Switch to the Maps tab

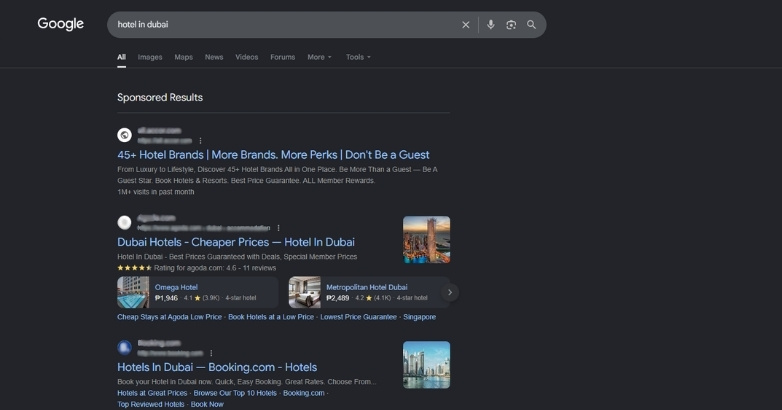(x=184, y=57)
